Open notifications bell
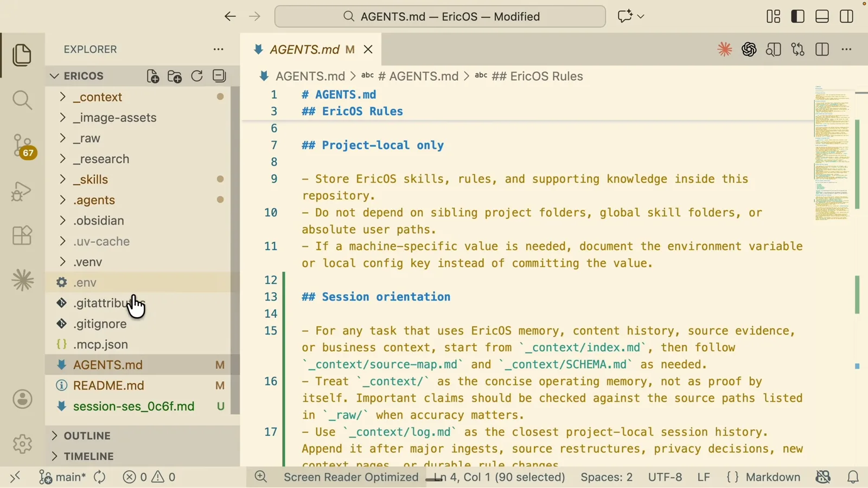The width and height of the screenshot is (868, 488). [853, 477]
